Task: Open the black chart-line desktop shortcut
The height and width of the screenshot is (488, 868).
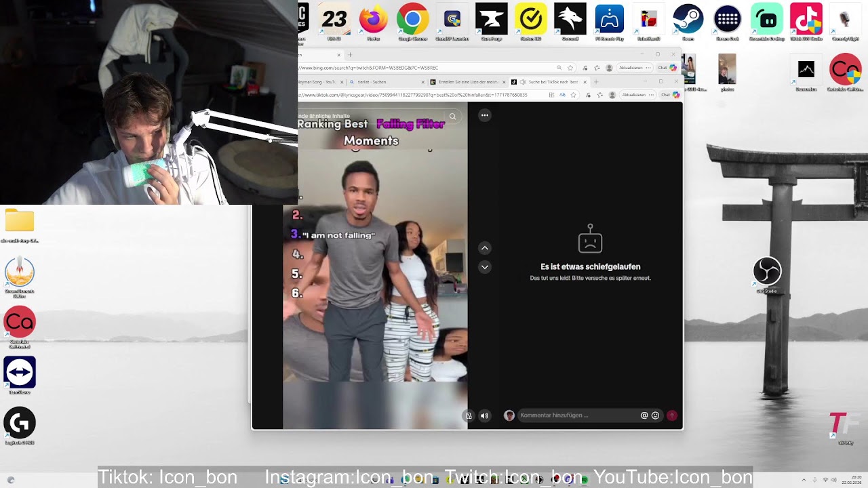Action: [806, 72]
